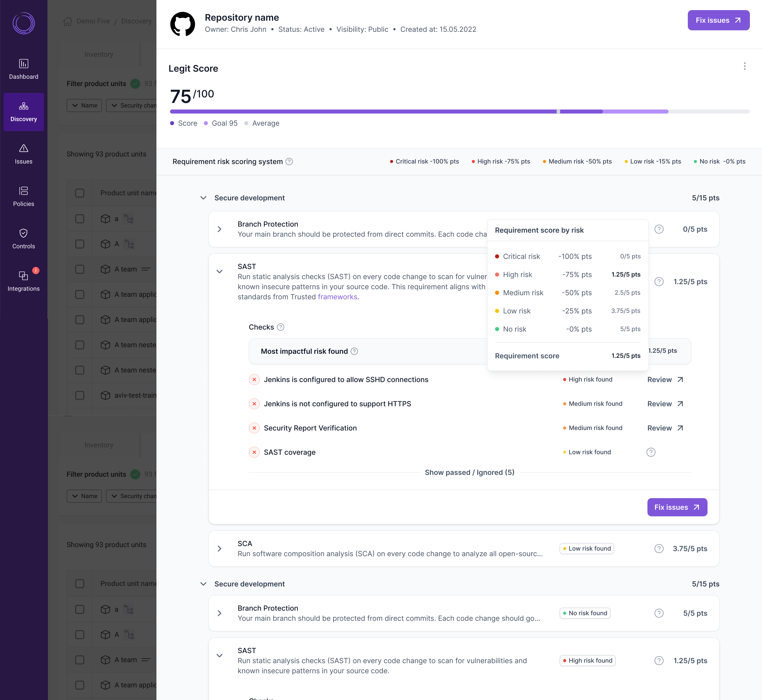762x700 pixels.
Task: Open the lower Inventory tab
Action: tap(99, 445)
